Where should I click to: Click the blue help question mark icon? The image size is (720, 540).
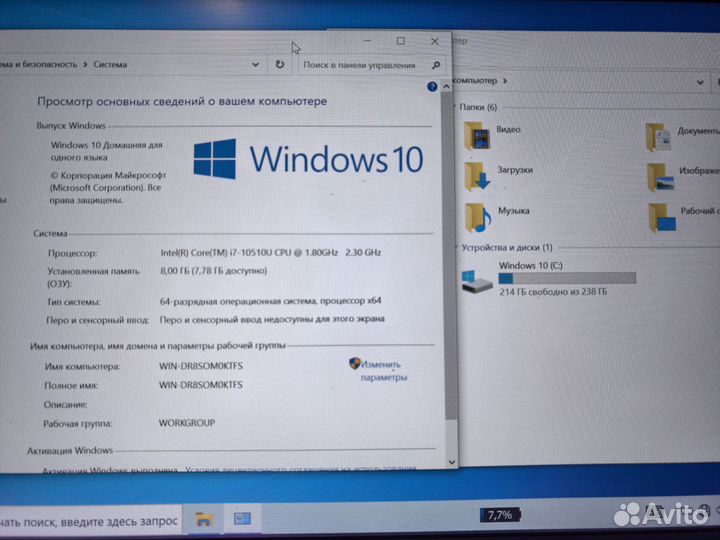(x=432, y=86)
